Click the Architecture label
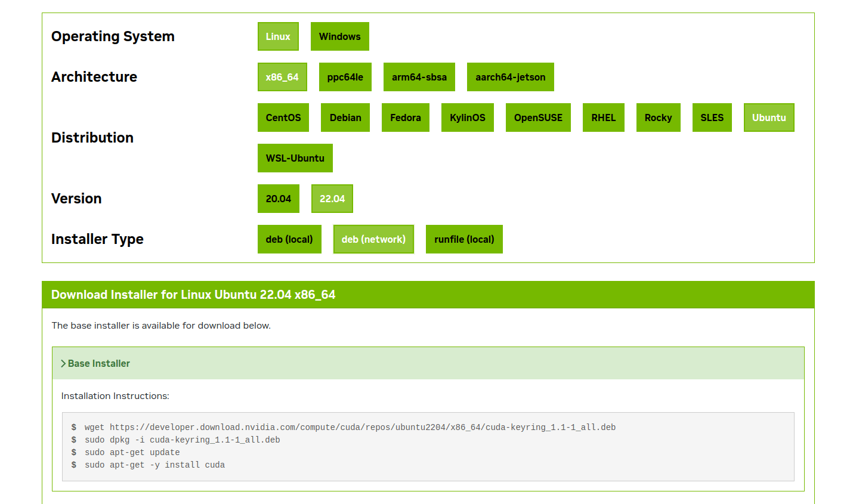 (94, 77)
